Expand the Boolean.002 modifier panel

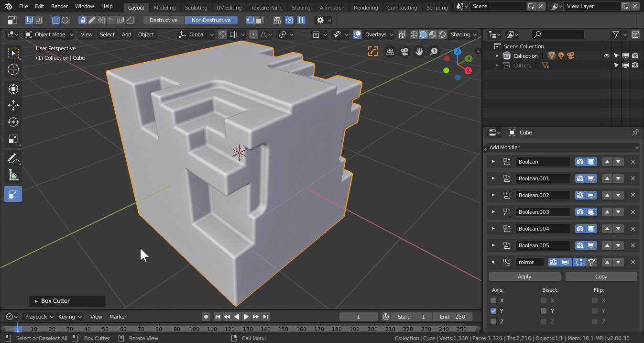point(493,195)
